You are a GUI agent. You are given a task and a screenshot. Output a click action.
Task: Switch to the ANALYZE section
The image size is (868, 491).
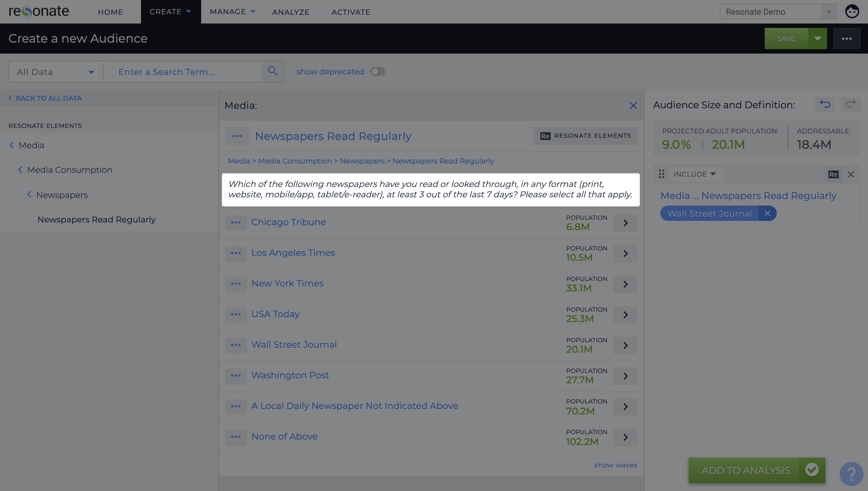click(291, 12)
